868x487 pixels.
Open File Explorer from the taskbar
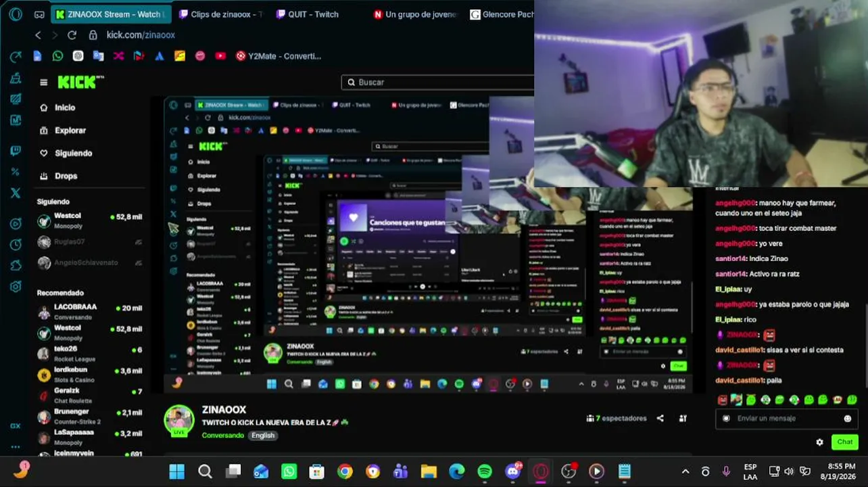point(429,471)
